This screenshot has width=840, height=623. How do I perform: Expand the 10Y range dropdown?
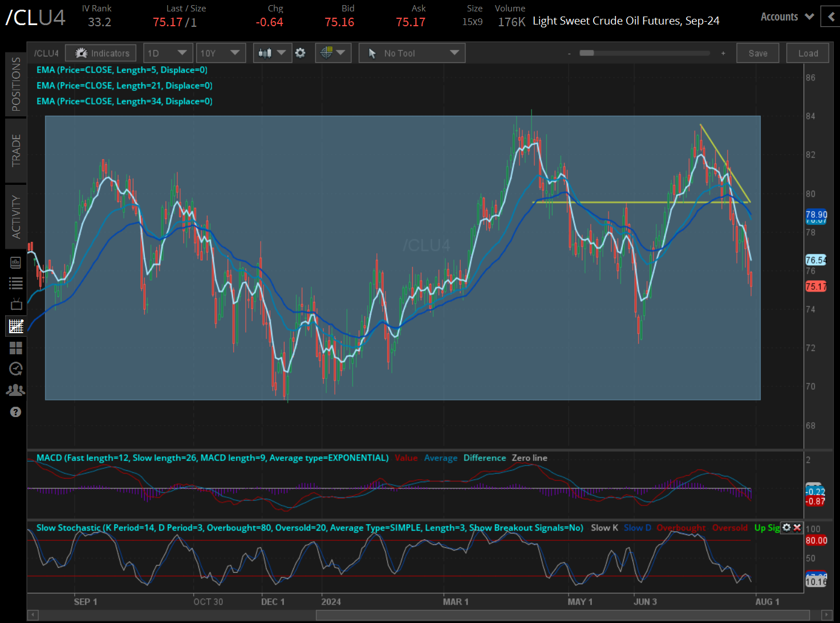(x=221, y=52)
